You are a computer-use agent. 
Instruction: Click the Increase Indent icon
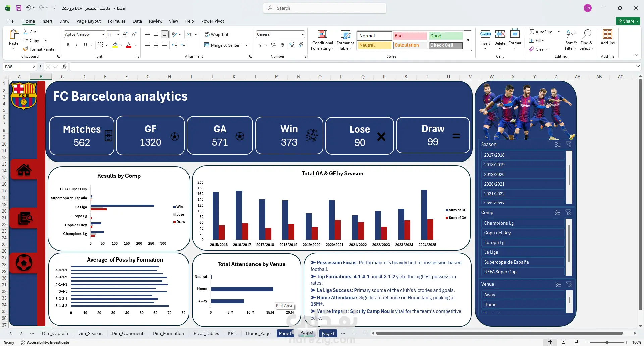point(183,45)
